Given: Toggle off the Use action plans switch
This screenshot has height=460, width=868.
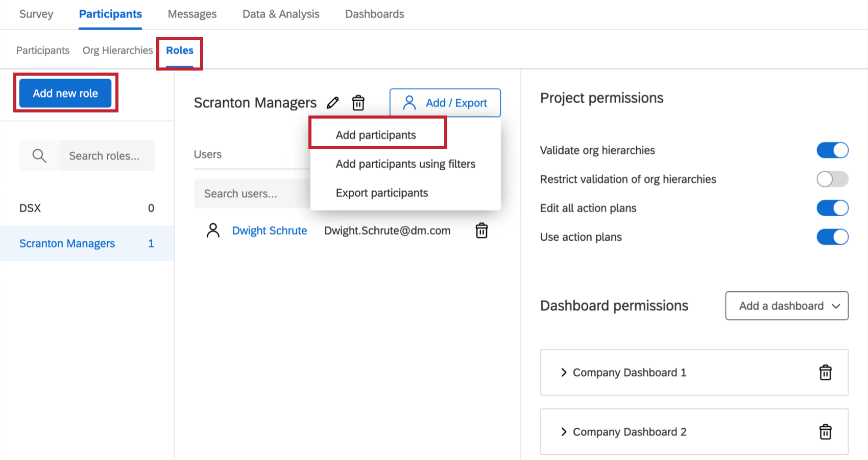Looking at the screenshot, I should pos(832,237).
